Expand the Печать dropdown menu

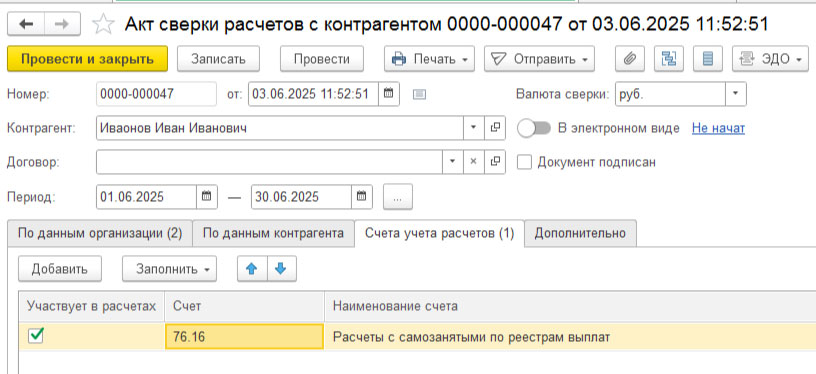coord(429,59)
